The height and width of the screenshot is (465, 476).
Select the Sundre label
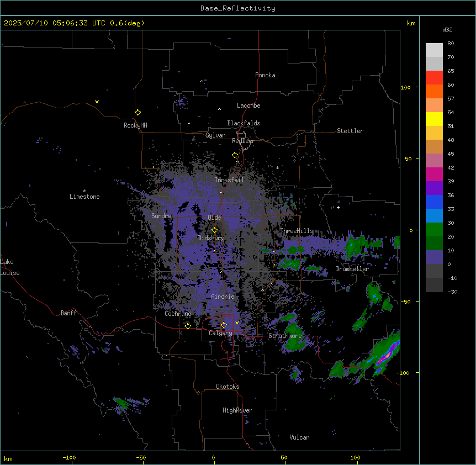click(161, 216)
